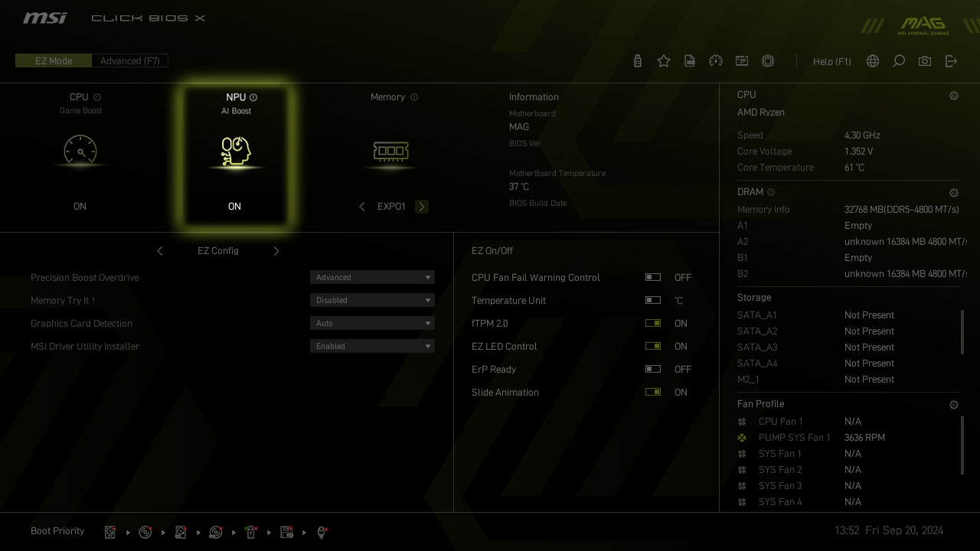Open the hardware monitor gauge icon

(716, 61)
